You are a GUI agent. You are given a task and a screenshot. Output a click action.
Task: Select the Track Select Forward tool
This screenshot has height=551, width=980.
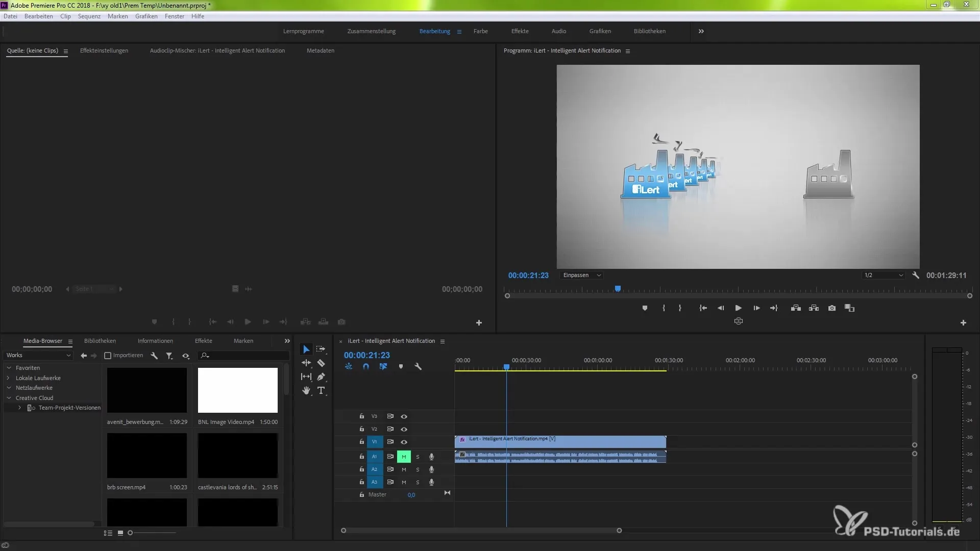click(x=321, y=349)
